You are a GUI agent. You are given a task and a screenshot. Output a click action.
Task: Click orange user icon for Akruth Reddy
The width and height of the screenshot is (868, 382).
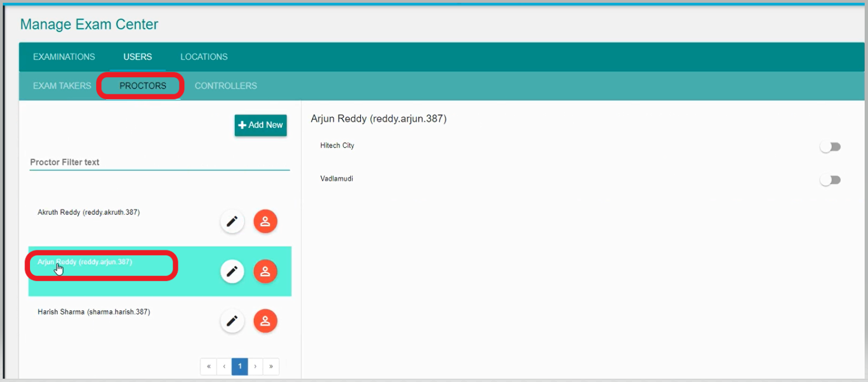coord(265,222)
